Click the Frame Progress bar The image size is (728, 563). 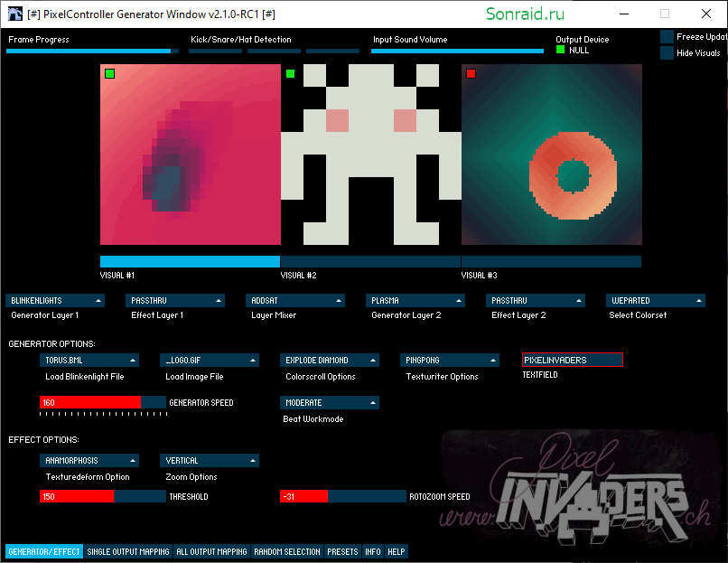[x=92, y=52]
